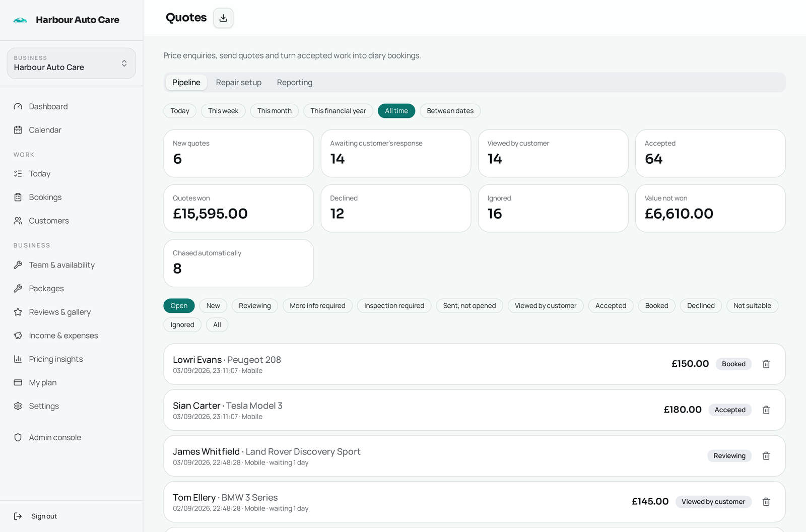
Task: Select the Pipeline tab
Action: point(186,83)
